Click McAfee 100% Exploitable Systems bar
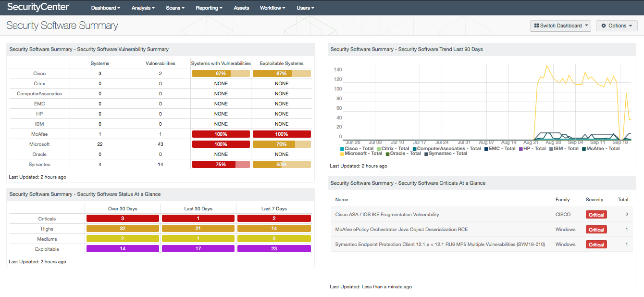Viewport: 644px width, 297px height. tap(282, 134)
